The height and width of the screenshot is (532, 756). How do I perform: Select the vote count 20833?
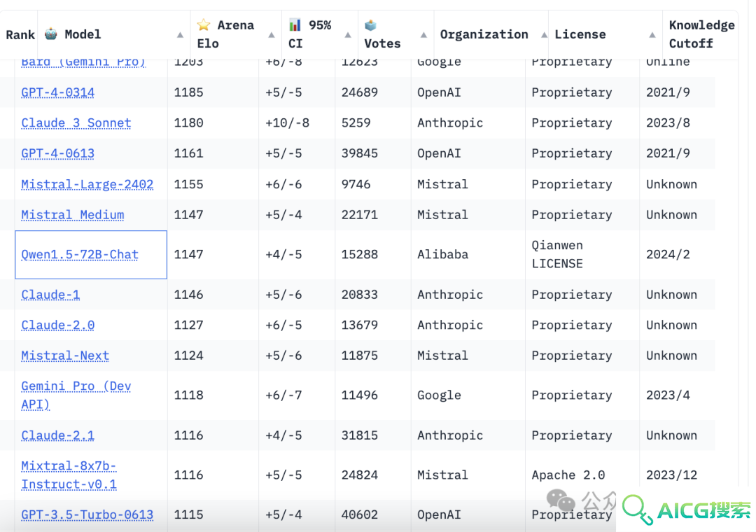360,295
